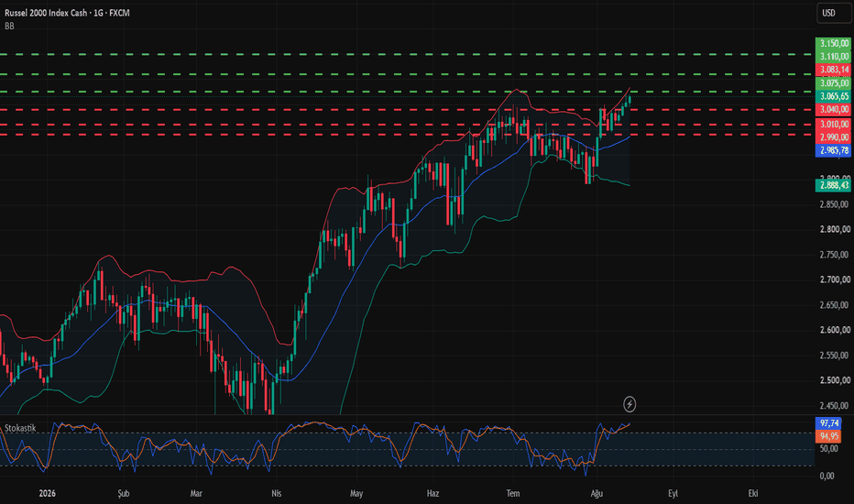Click the Mar month label
This screenshot has height=504, width=854.
click(x=196, y=493)
